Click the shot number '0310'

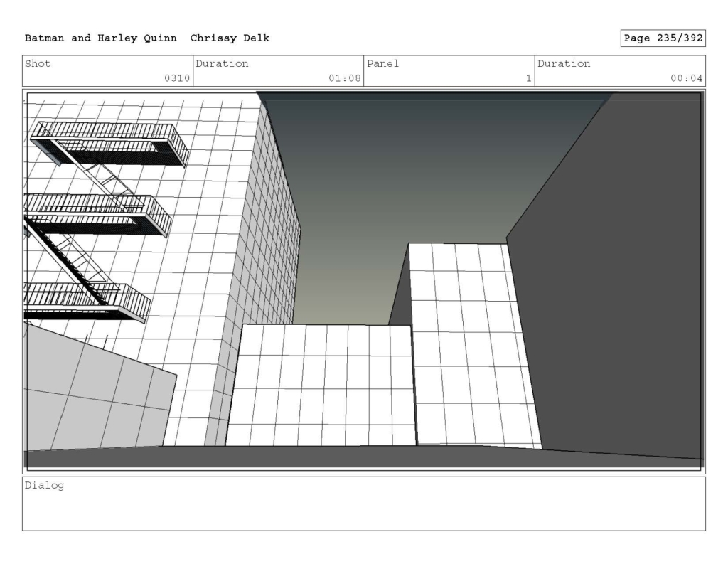(x=177, y=78)
